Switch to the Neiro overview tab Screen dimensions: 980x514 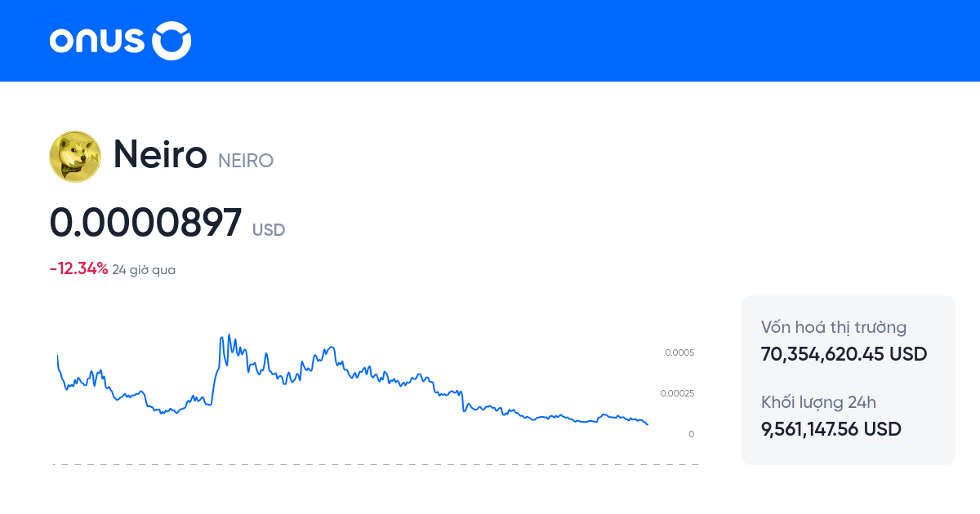[160, 155]
